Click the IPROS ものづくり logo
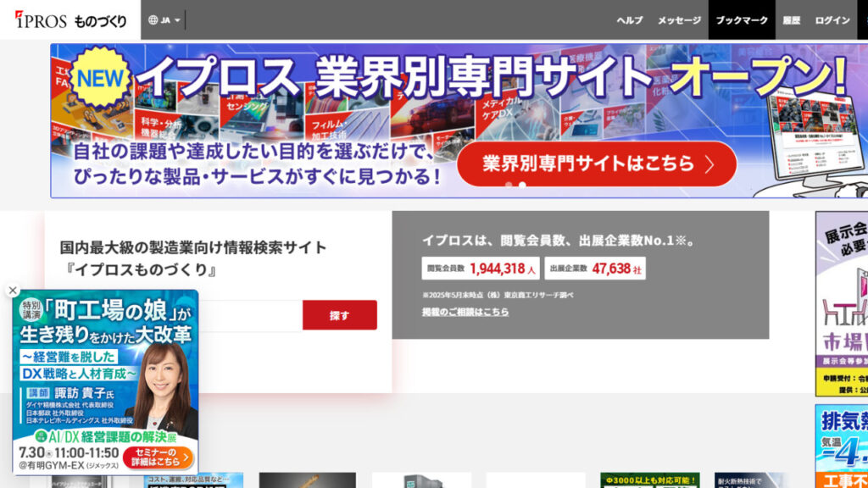The width and height of the screenshot is (868, 488). pyautogui.click(x=70, y=20)
